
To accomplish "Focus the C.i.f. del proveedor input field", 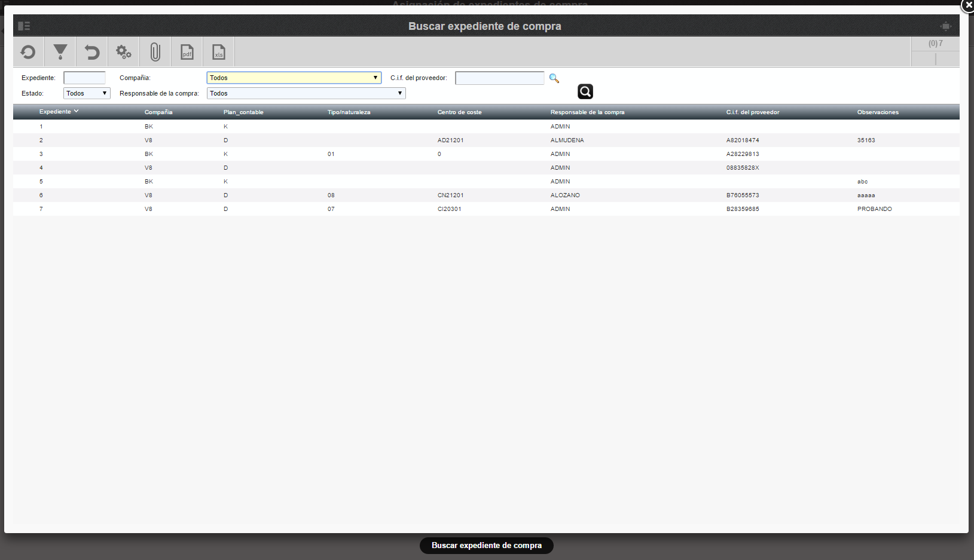I will [500, 78].
